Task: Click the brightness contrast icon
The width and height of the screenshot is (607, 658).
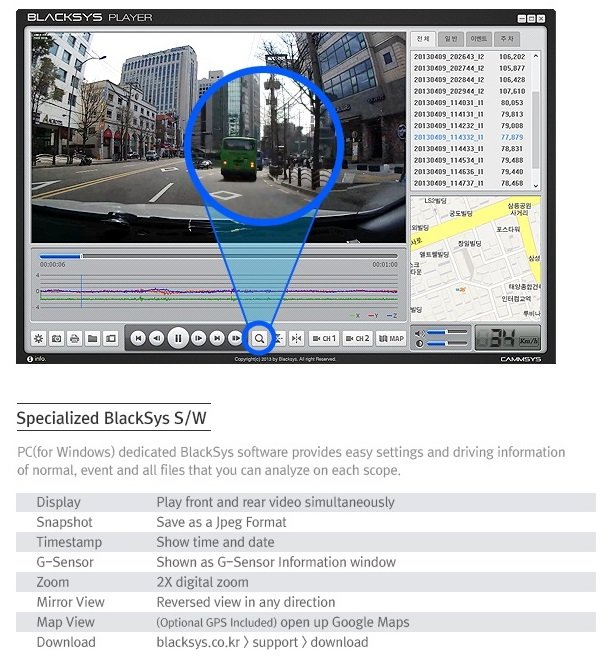Action: pos(419,344)
